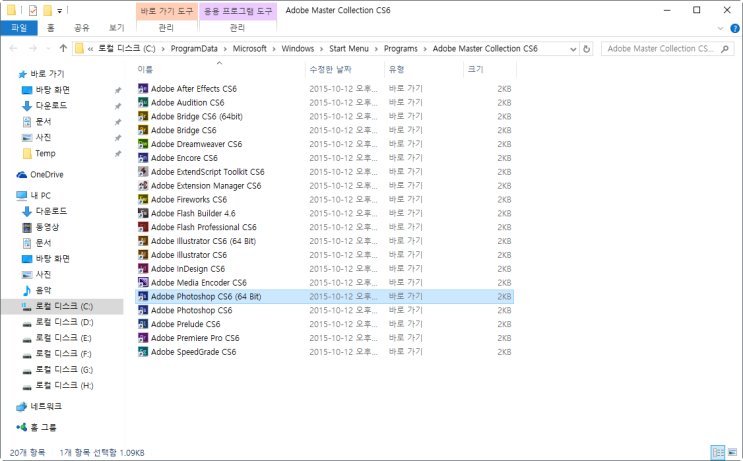Switch to the 공유 ribbon tab
Screen dimensions: 743x461
pyautogui.click(x=82, y=28)
